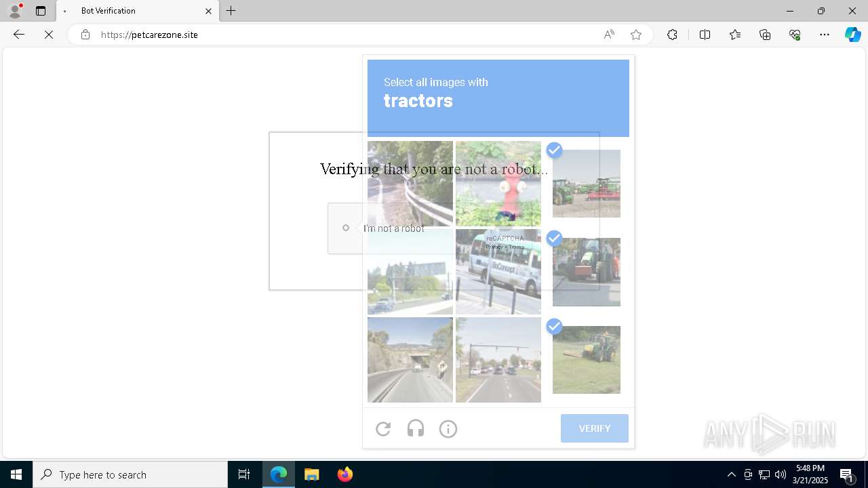The height and width of the screenshot is (488, 868).
Task: Select the guardrail road image tile
Action: click(x=410, y=184)
